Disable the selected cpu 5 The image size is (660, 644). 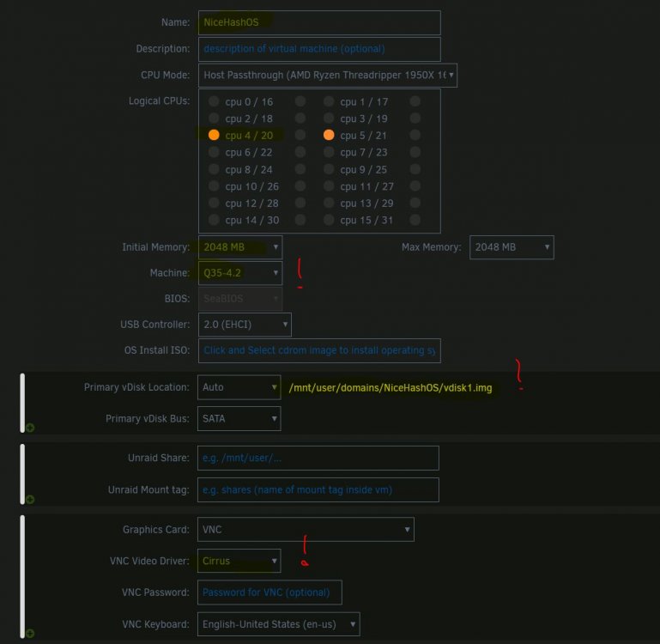(329, 135)
